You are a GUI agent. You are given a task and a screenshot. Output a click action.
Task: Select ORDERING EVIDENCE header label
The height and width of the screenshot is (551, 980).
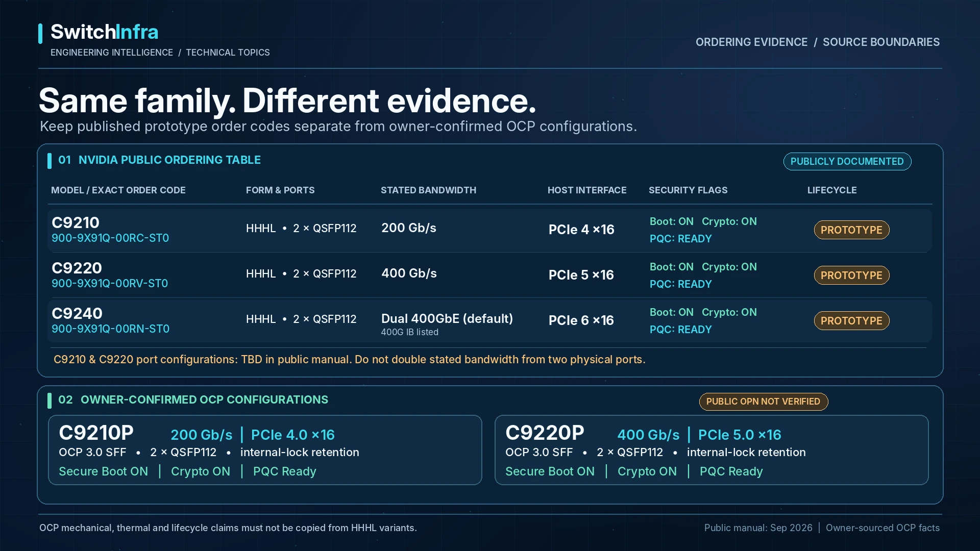[751, 42]
